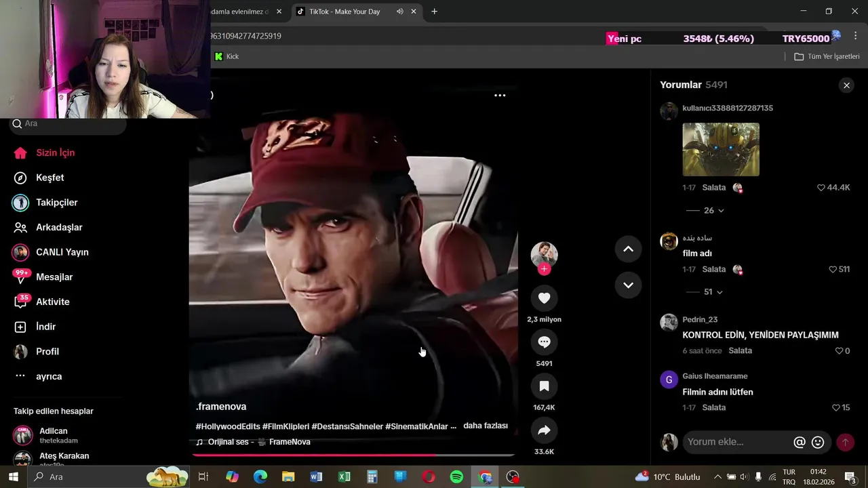Open Bumblebee image in comment
Viewport: 868px width, 488px height.
coord(721,149)
